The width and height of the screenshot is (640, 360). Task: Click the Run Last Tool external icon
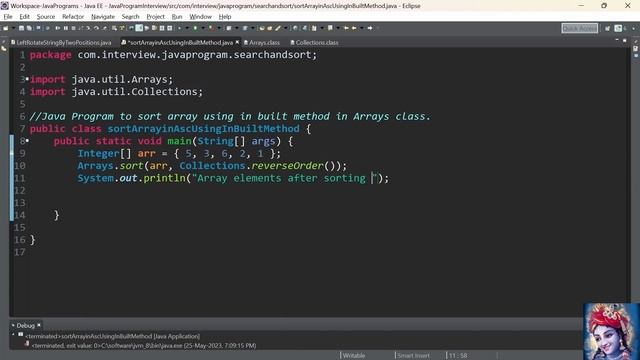[x=211, y=28]
